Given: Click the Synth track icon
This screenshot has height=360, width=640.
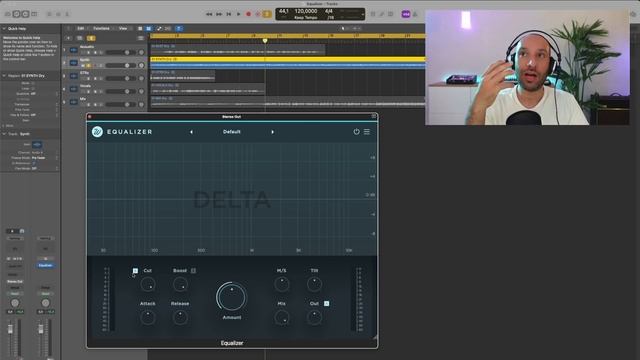Looking at the screenshot, I should (x=73, y=63).
